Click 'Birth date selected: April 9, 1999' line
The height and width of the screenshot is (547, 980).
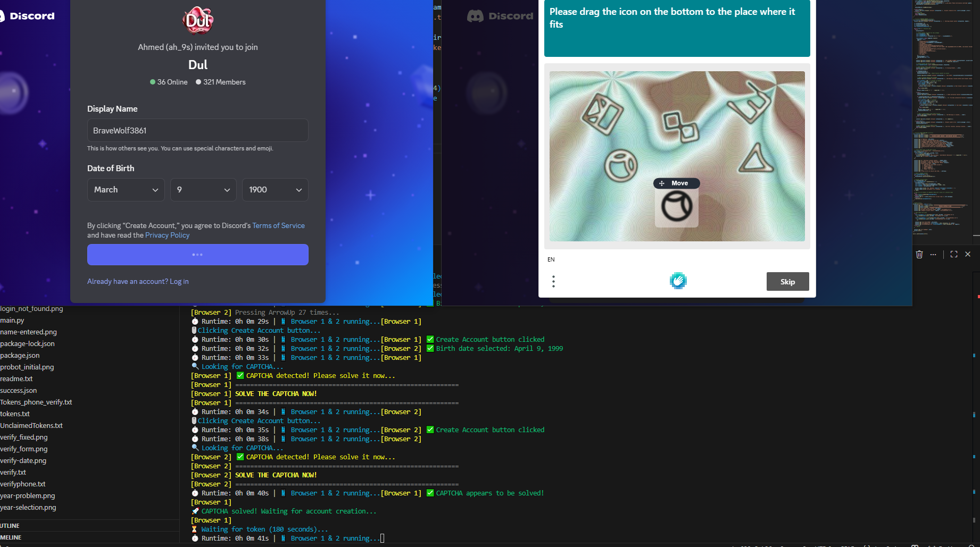[500, 349]
